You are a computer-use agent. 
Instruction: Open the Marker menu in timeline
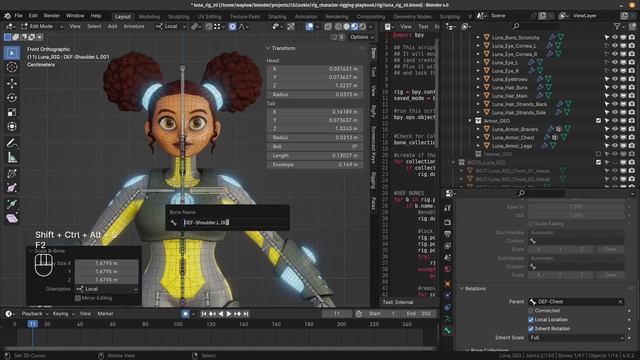[105, 314]
